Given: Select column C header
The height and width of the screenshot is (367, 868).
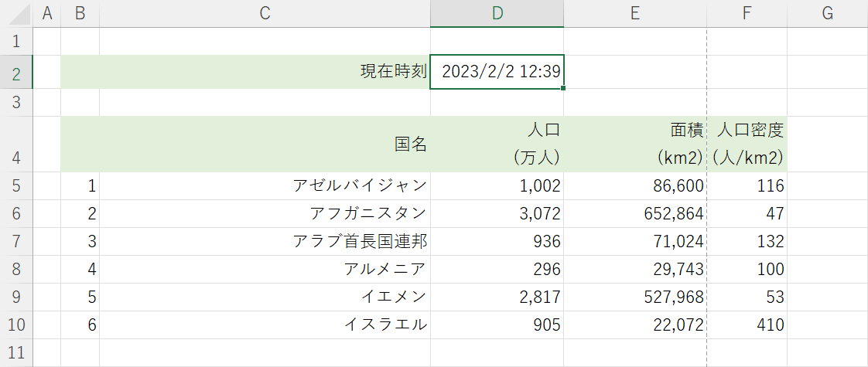Looking at the screenshot, I should [265, 12].
